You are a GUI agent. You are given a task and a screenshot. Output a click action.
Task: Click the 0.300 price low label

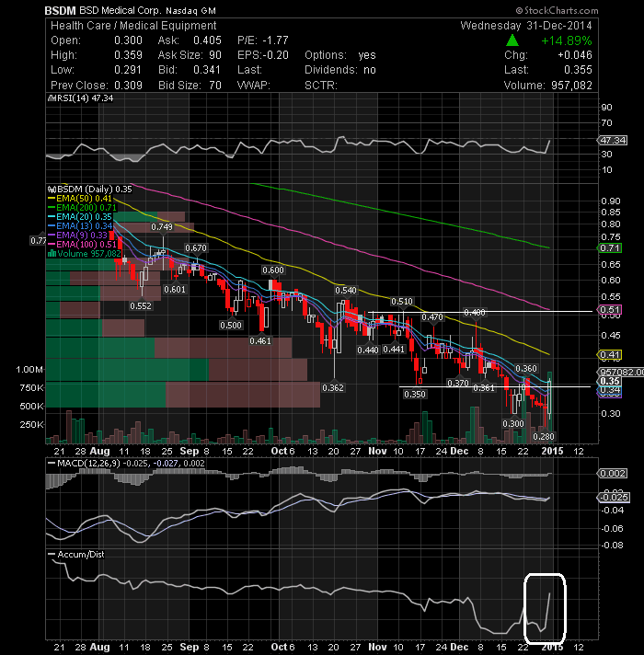[x=512, y=423]
